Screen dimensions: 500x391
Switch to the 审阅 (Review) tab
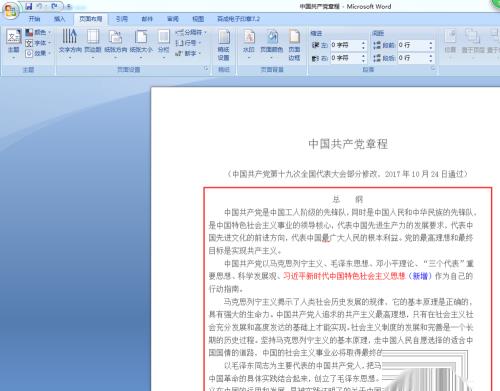(173, 19)
